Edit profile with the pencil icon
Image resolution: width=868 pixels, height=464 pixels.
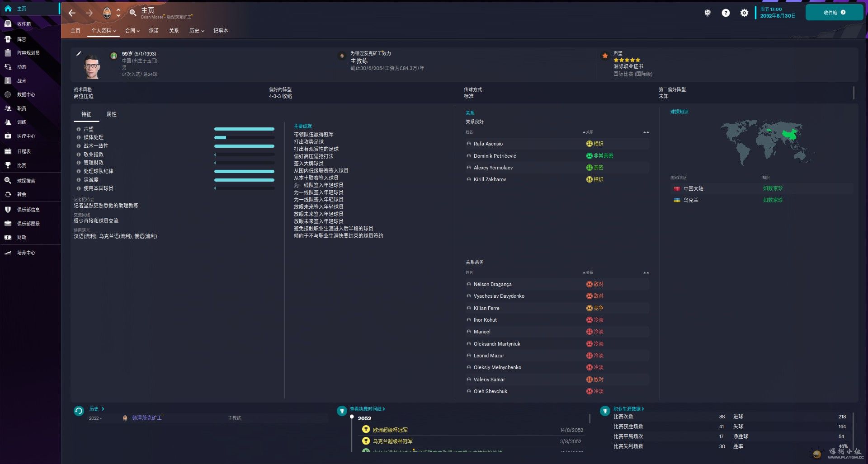coord(79,54)
